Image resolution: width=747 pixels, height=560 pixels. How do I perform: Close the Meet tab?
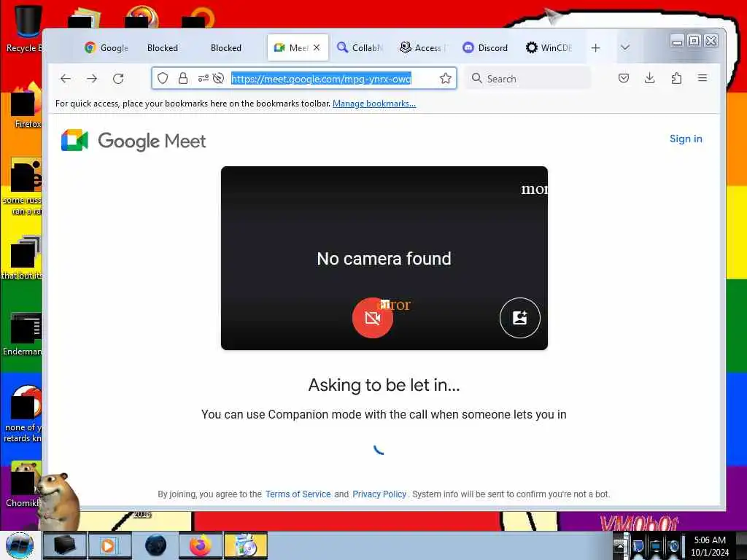point(317,47)
